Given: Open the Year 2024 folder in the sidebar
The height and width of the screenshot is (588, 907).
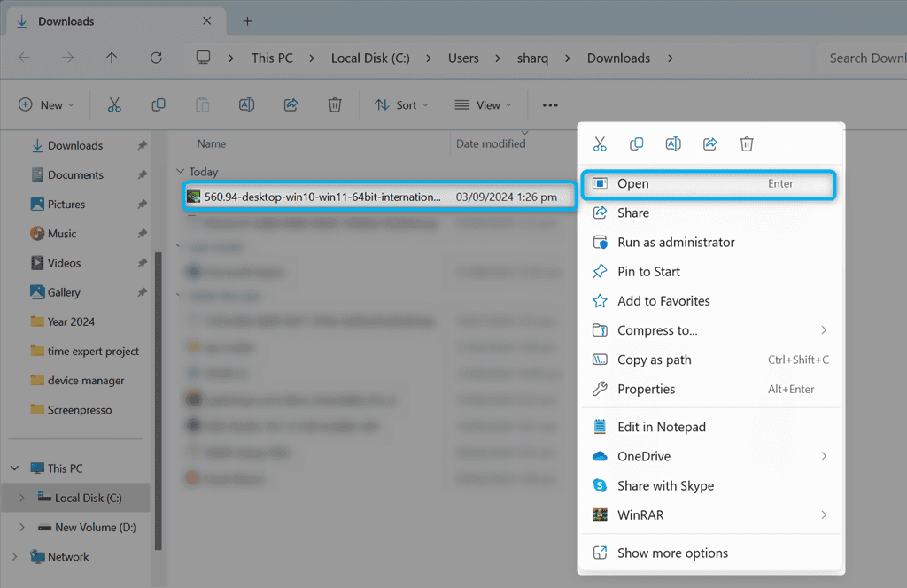Looking at the screenshot, I should tap(71, 322).
